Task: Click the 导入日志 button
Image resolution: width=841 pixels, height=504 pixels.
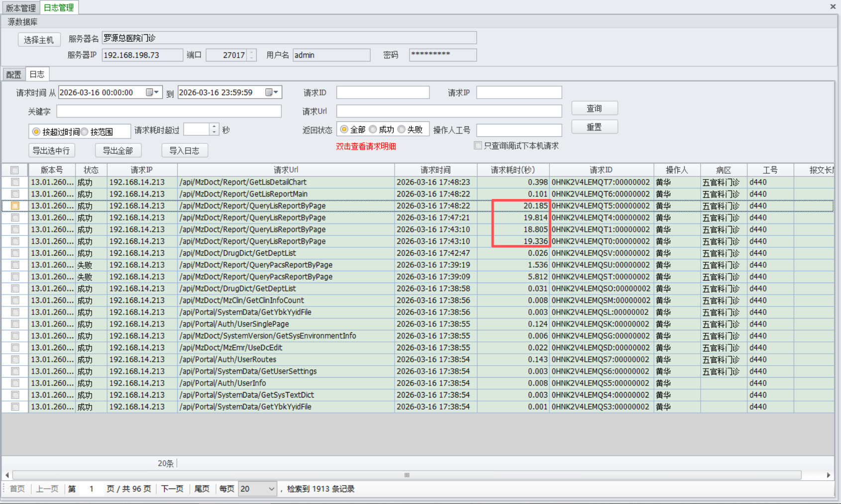Action: coord(185,150)
